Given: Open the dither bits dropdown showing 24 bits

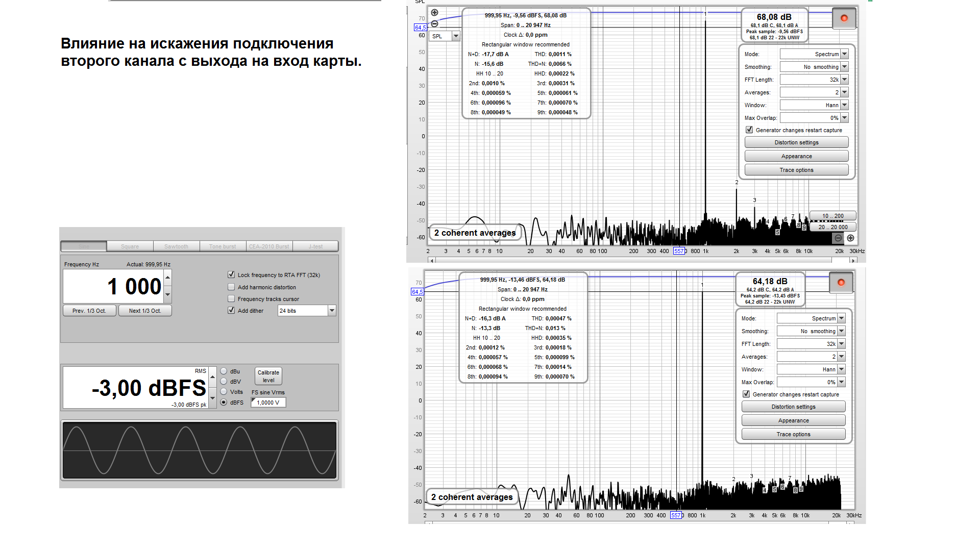Looking at the screenshot, I should pos(332,310).
